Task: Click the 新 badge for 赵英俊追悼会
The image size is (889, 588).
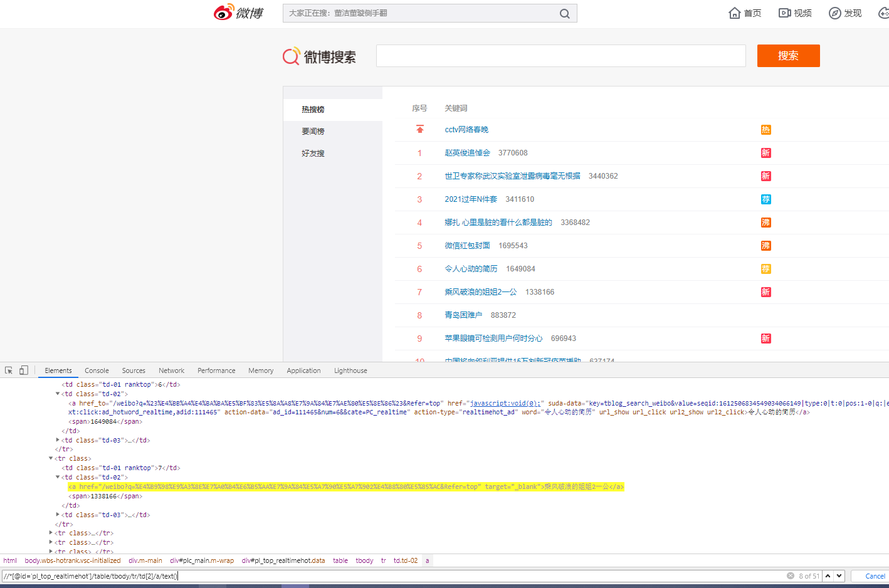Action: (x=765, y=153)
